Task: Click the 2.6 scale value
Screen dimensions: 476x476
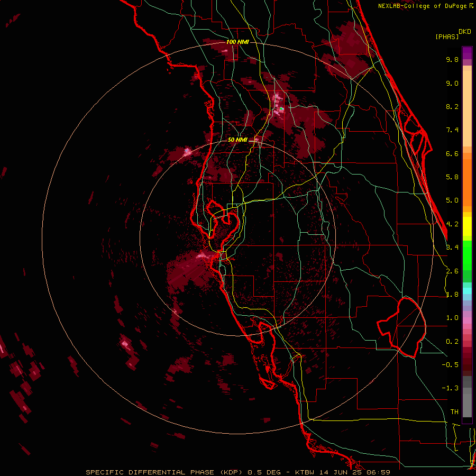Action: click(452, 271)
